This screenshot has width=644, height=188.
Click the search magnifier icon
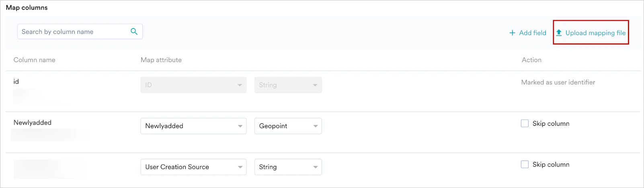pos(134,31)
